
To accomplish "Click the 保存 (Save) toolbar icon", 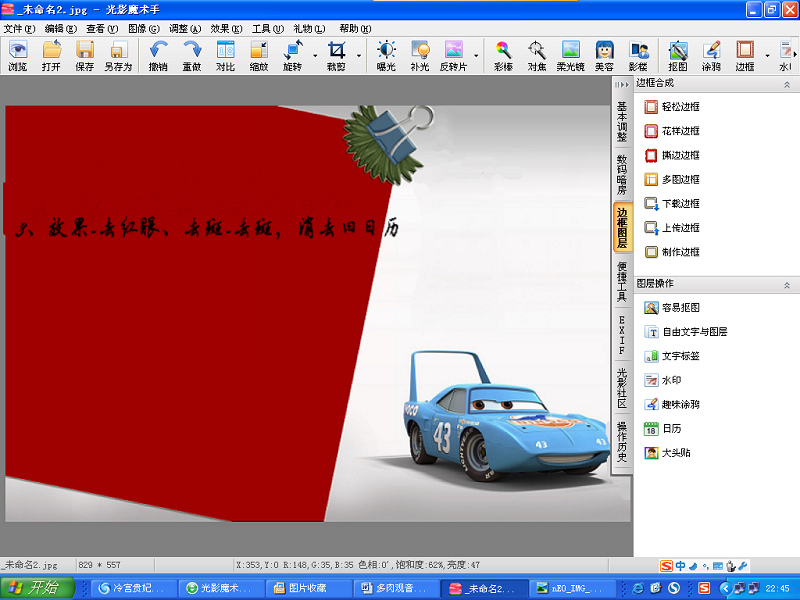I will pyautogui.click(x=85, y=56).
